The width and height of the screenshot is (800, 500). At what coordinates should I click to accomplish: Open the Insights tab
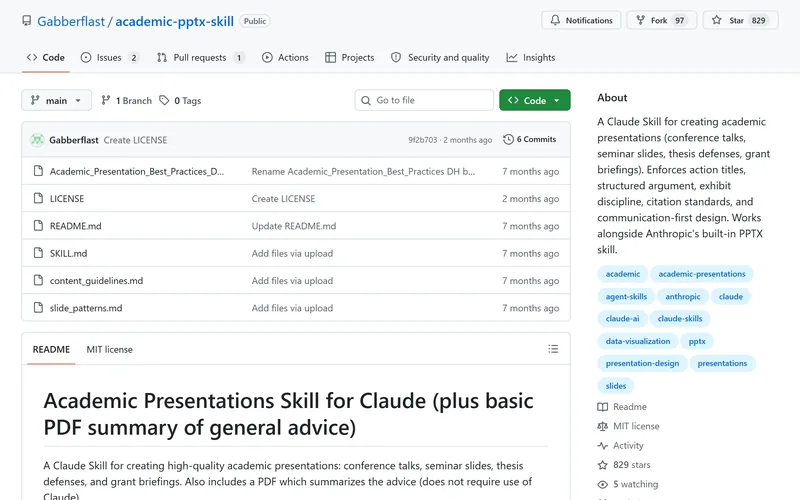pos(531,58)
